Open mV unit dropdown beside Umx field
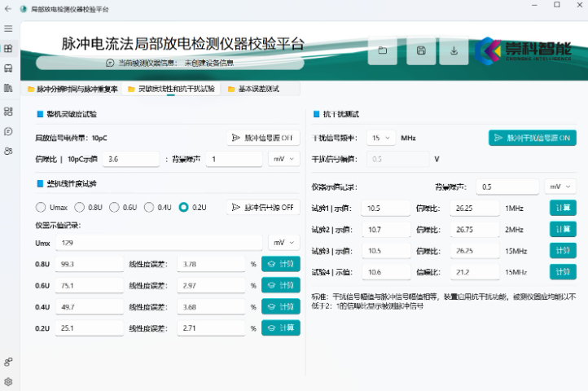 [x=284, y=243]
